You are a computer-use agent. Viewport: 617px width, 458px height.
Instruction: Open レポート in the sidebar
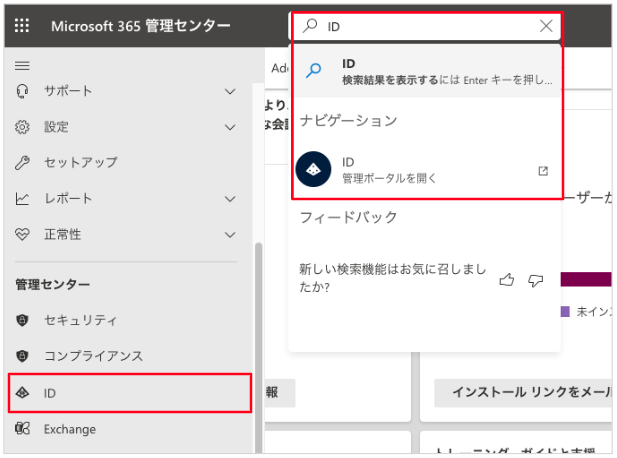[126, 199]
